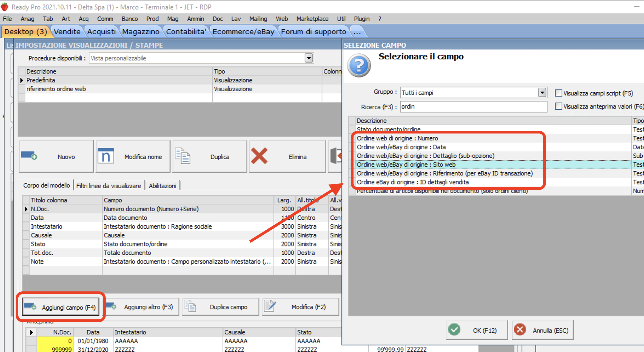This screenshot has width=644, height=352.
Task: Click the pages icon on Duplica campo
Action: (x=190, y=306)
